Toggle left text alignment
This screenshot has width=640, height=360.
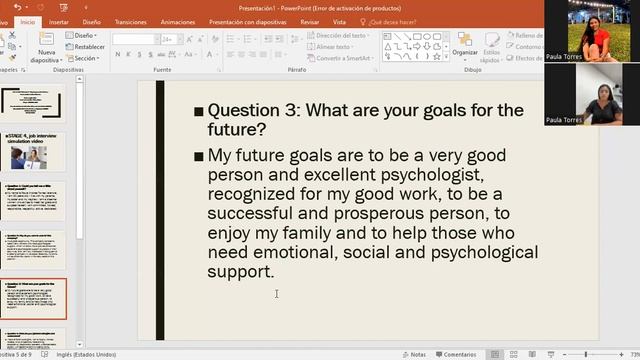(230, 54)
